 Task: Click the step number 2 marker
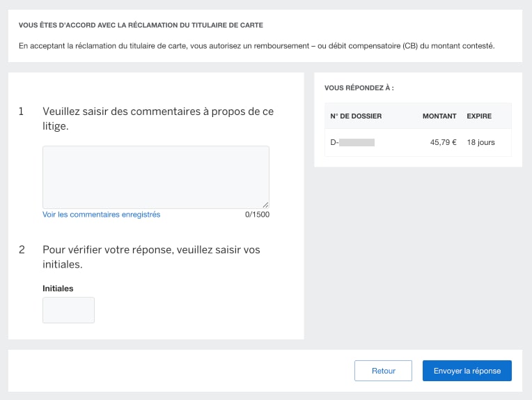pos(22,249)
